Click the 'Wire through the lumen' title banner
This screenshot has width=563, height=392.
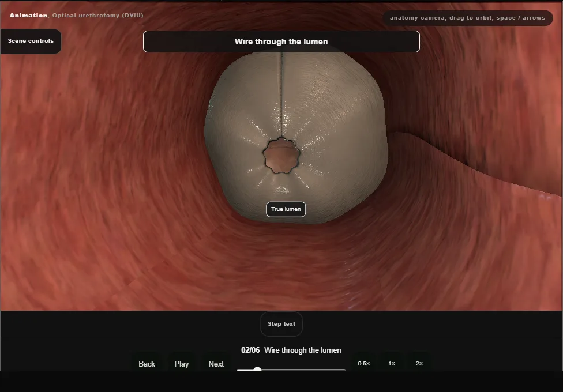281,42
